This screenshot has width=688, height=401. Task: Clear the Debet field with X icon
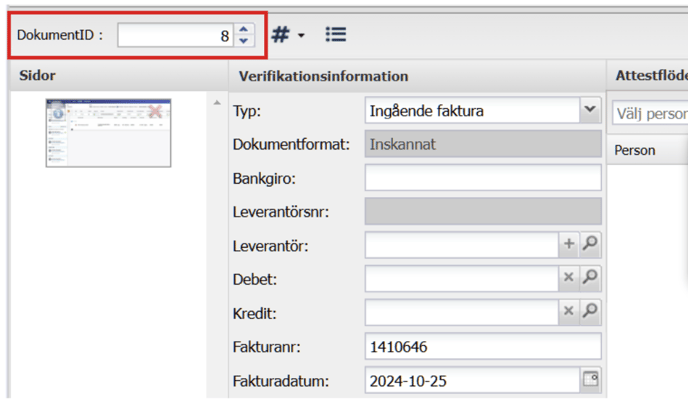point(569,278)
